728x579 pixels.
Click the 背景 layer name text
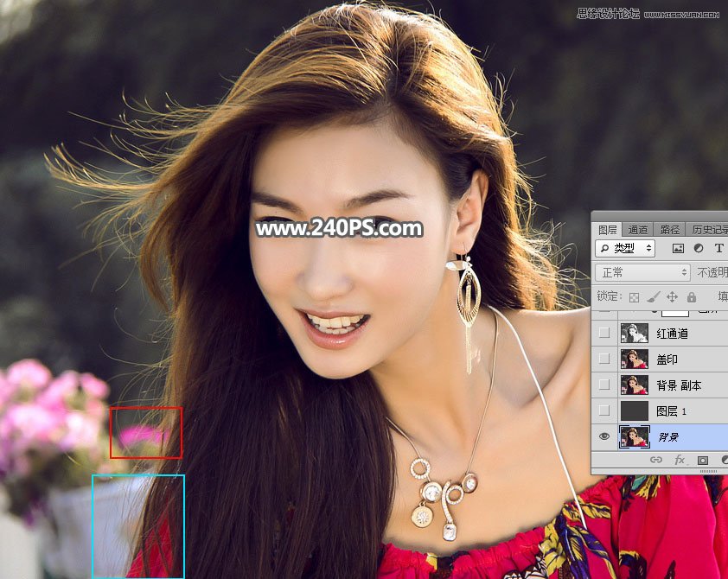[668, 437]
